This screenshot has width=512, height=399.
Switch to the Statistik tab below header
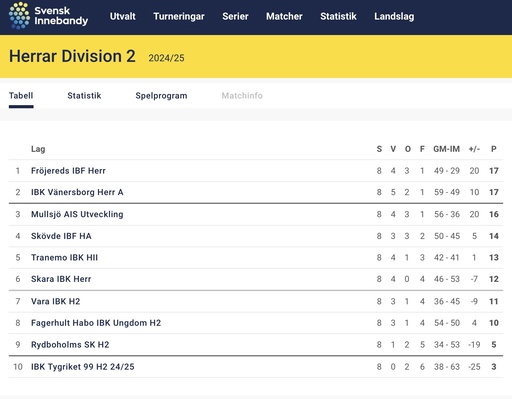[x=84, y=96]
